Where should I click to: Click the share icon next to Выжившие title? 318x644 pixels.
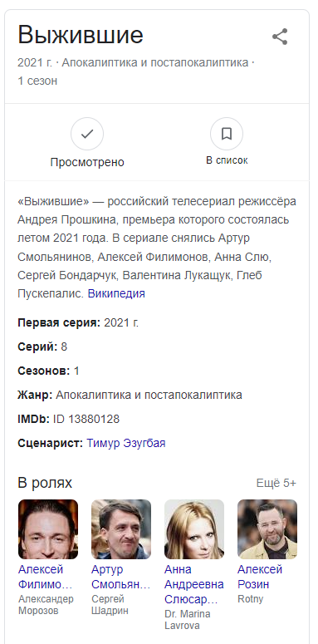pos(281,37)
